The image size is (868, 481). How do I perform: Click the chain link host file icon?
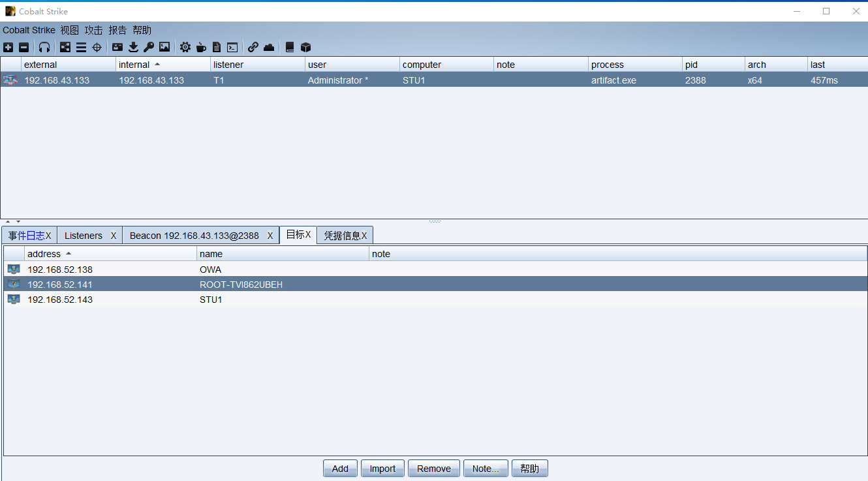click(253, 47)
